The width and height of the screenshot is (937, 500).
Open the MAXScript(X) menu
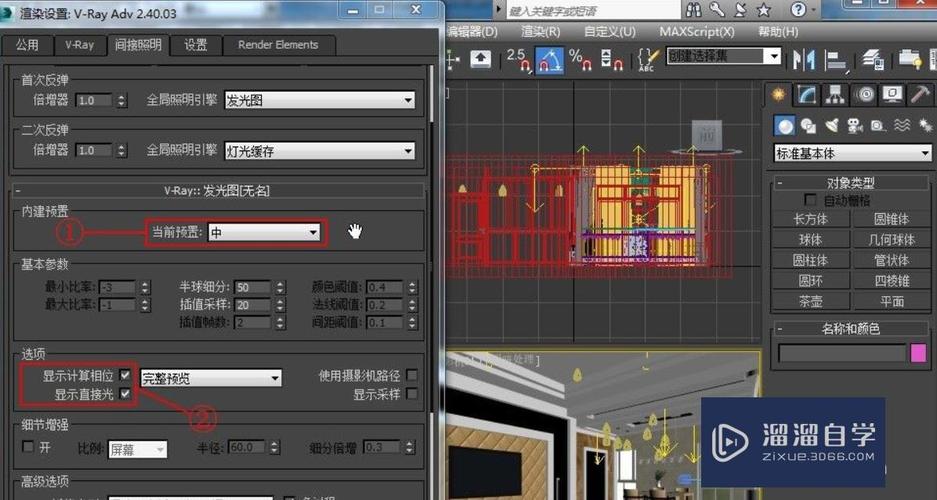697,31
